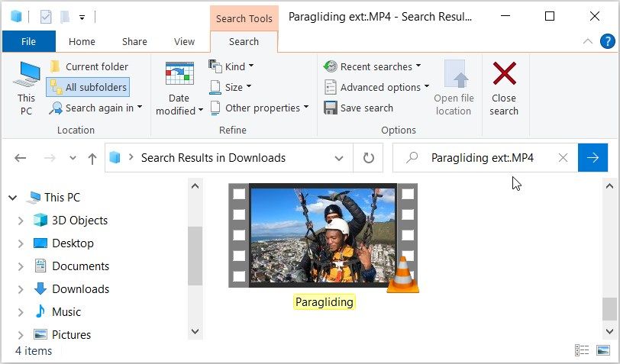This screenshot has height=364, width=620.
Task: Select the Paragliding video thumbnail
Action: [x=323, y=235]
